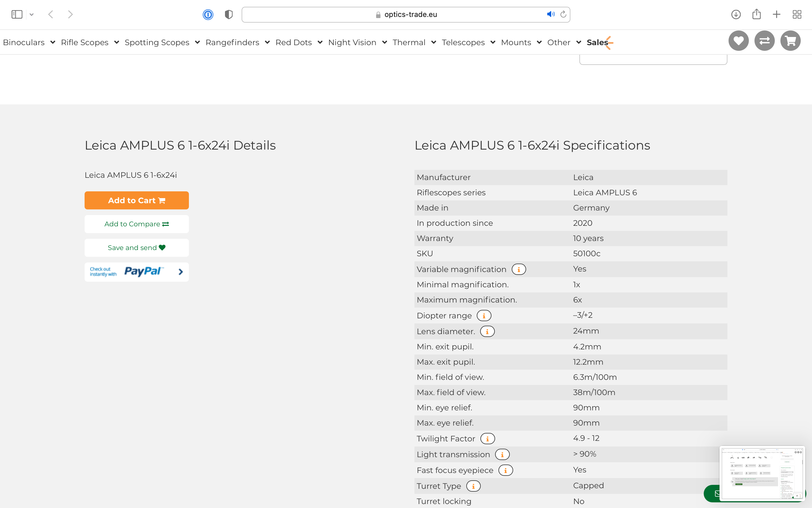Select the Details section heading
This screenshot has height=508, width=812.
tap(180, 145)
